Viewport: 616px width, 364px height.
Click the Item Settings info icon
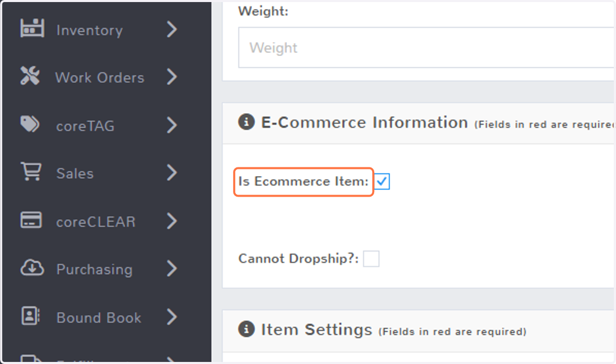246,329
